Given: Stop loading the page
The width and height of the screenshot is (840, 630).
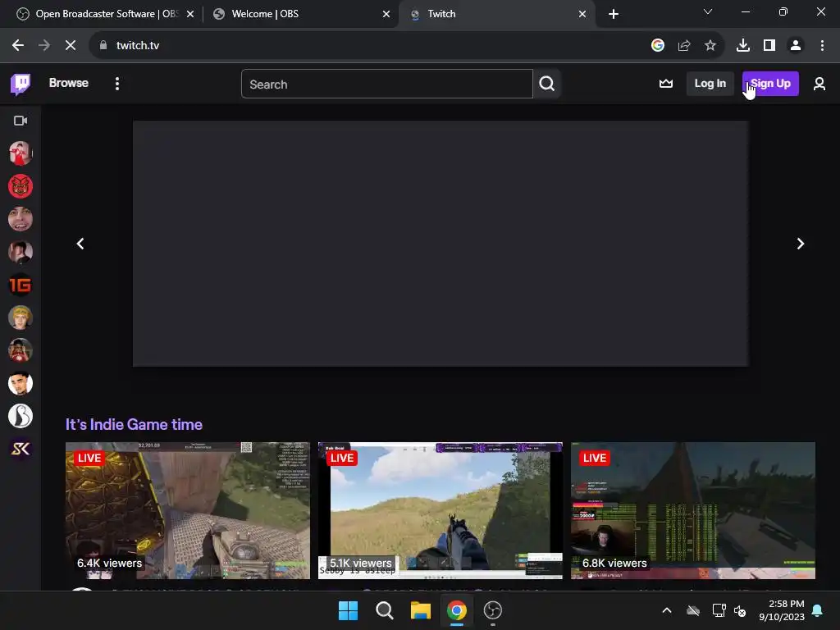Looking at the screenshot, I should coord(71,46).
